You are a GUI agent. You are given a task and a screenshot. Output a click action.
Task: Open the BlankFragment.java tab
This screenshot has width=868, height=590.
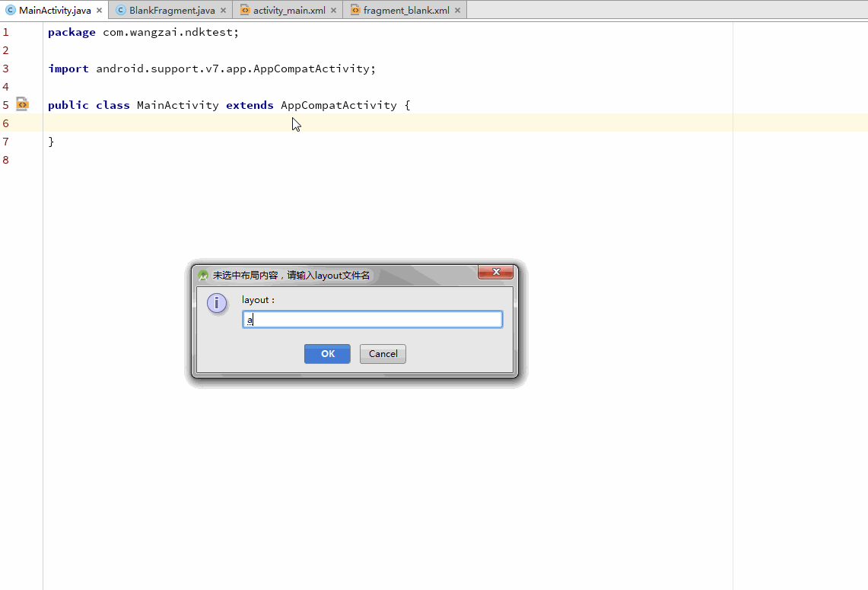click(172, 10)
